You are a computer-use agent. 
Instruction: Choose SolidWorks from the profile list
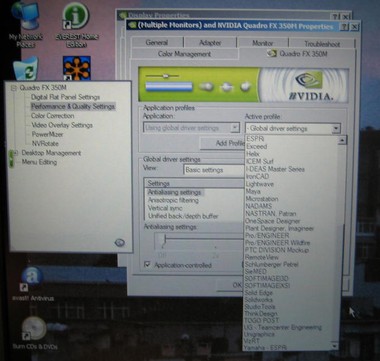click(x=259, y=300)
